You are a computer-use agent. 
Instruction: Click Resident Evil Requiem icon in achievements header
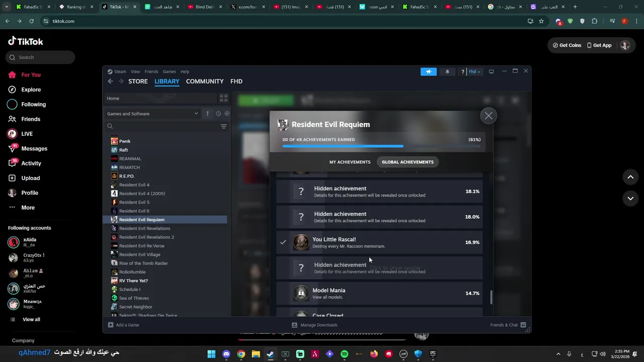[x=283, y=125]
